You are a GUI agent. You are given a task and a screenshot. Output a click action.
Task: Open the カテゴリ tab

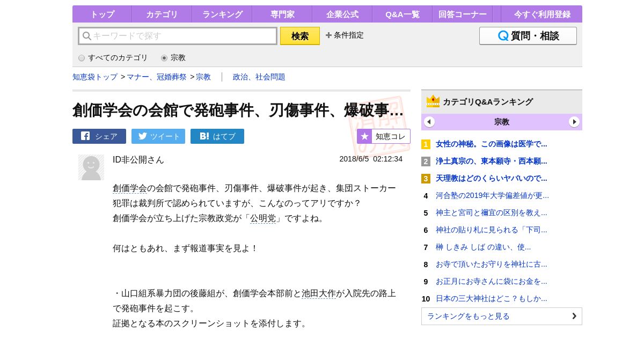162,14
